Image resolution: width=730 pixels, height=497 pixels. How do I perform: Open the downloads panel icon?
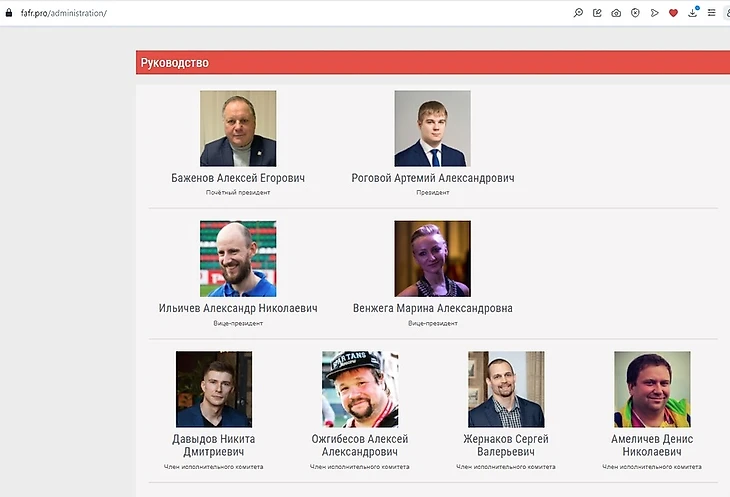(692, 13)
